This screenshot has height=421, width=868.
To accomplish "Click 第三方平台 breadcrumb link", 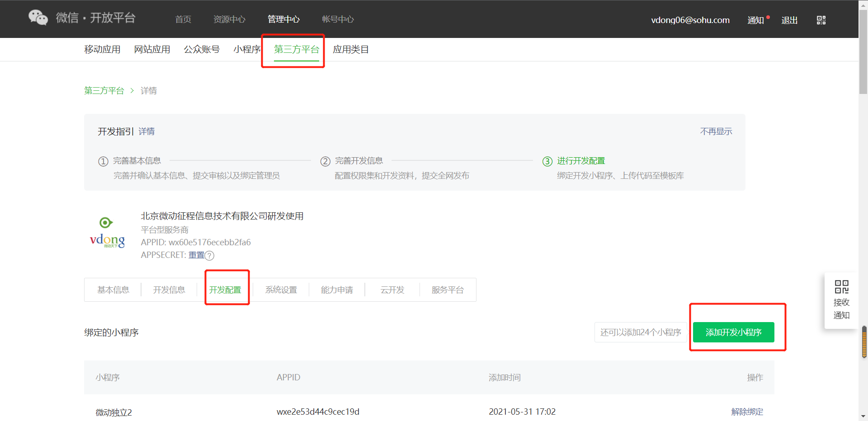I will 104,91.
